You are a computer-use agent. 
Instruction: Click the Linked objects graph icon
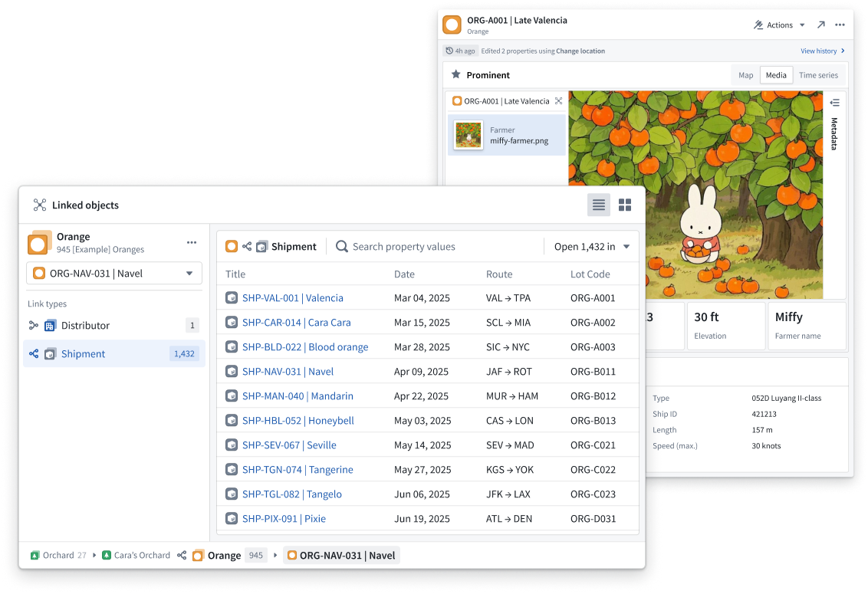pos(39,205)
